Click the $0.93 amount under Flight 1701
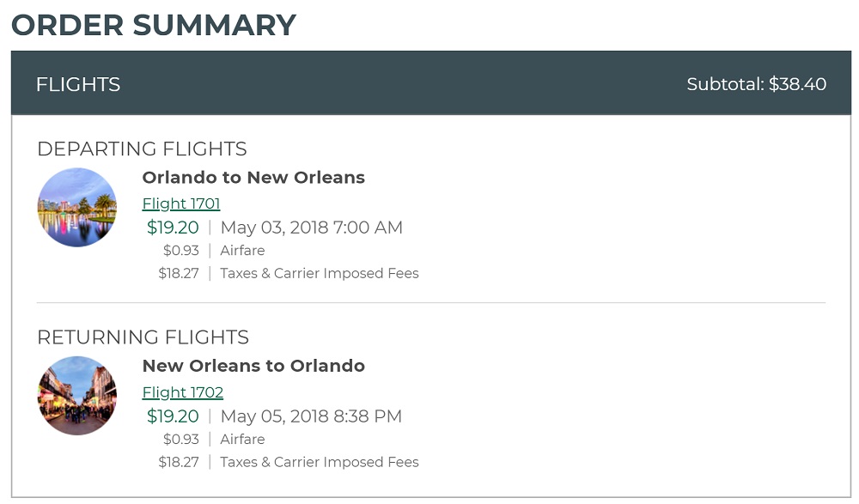Screen dimensions: 859x504 (x=180, y=251)
